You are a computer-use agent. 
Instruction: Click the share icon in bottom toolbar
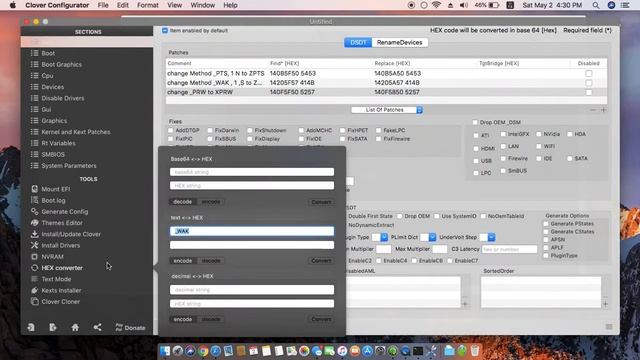[97, 327]
